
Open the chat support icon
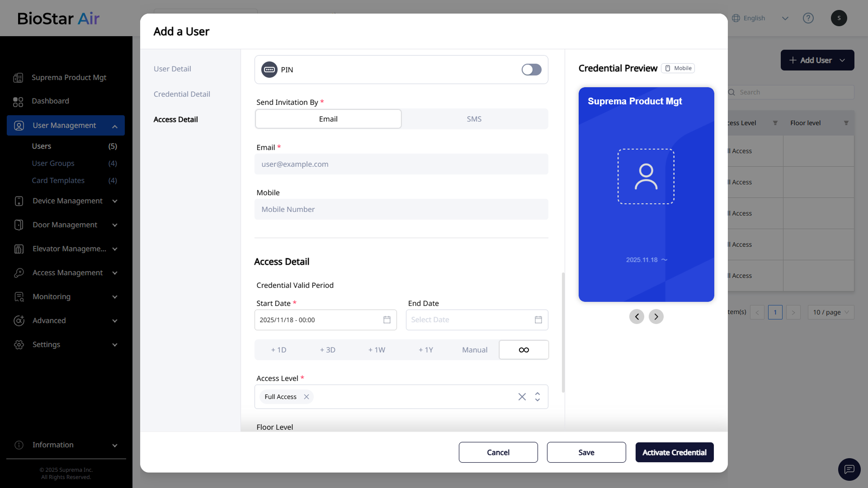click(x=849, y=469)
